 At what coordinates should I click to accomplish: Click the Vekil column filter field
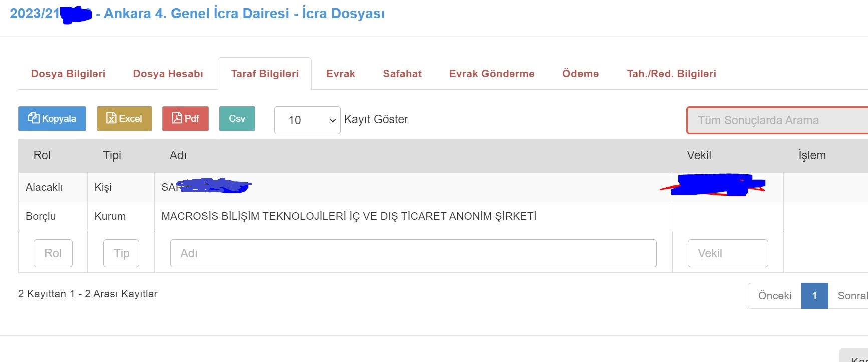click(727, 253)
